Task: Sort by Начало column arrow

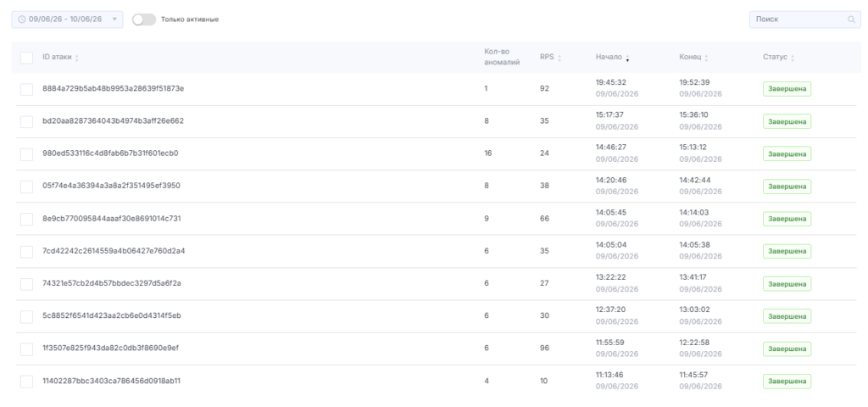Action: [627, 58]
